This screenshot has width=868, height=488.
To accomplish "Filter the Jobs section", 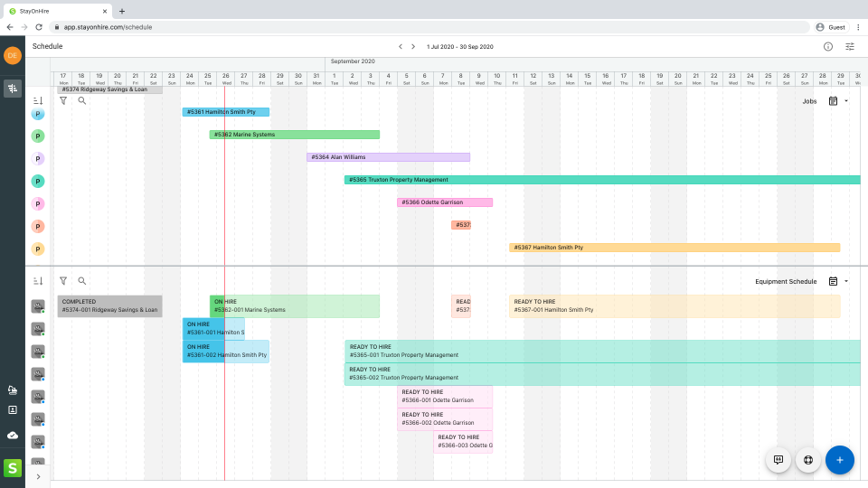I will (63, 100).
